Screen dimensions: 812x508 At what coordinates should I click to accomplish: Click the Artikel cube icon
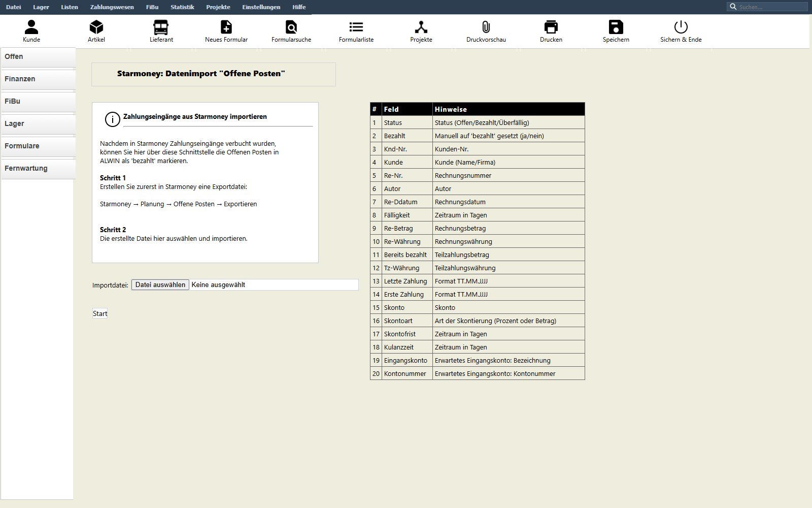click(x=96, y=27)
